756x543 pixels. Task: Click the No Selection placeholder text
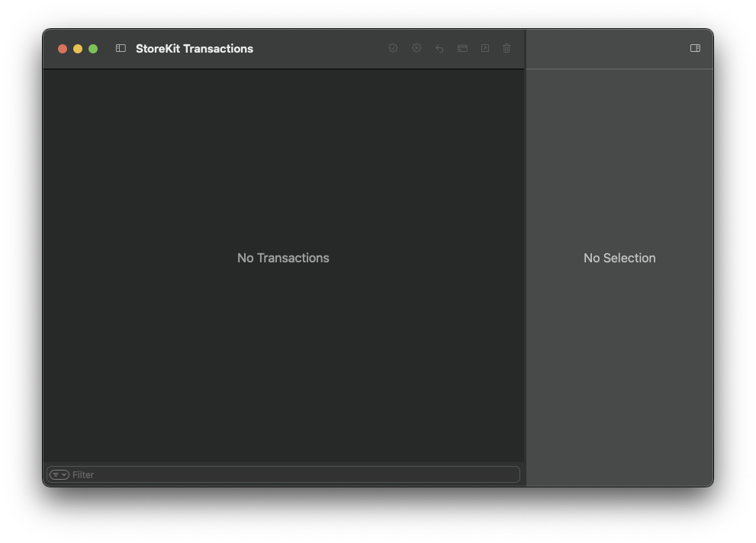pos(619,258)
